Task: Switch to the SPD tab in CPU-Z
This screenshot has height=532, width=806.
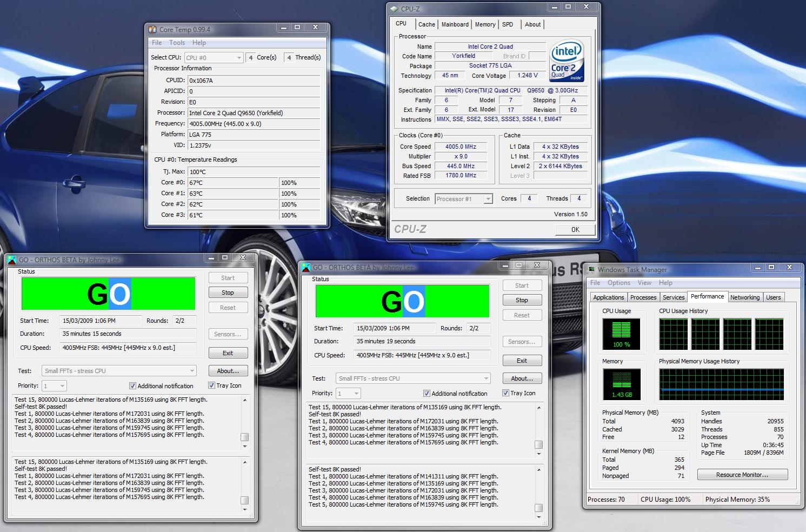Action: pos(508,24)
